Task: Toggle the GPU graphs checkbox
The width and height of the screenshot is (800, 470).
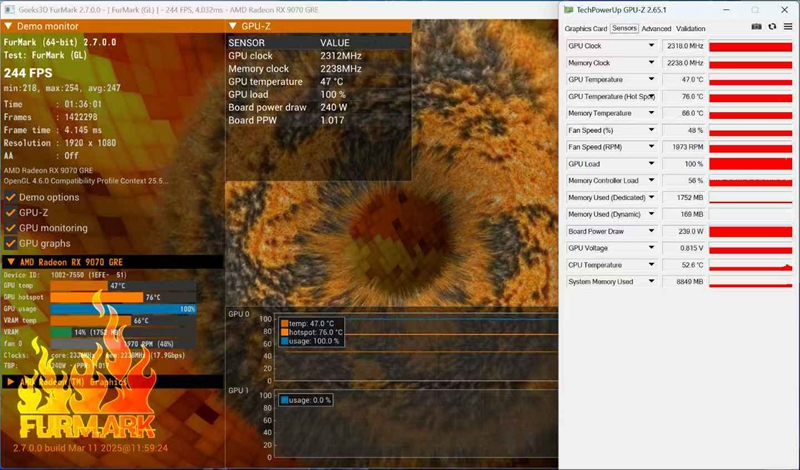Action: [10, 243]
